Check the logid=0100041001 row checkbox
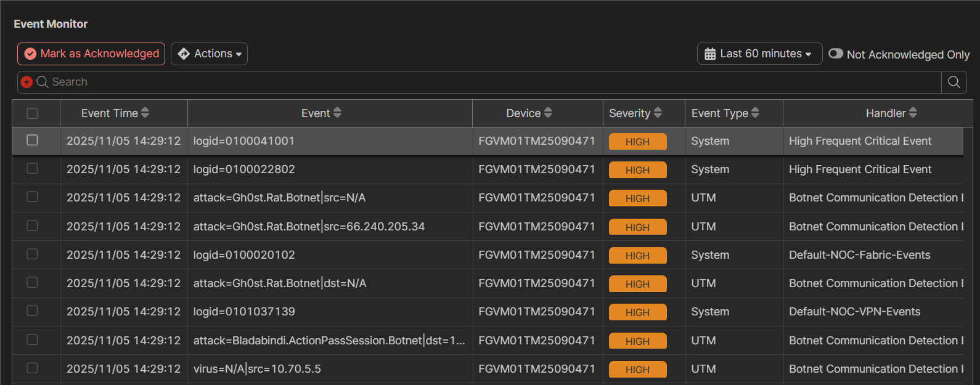Viewport: 980px width, 385px height. coord(32,140)
